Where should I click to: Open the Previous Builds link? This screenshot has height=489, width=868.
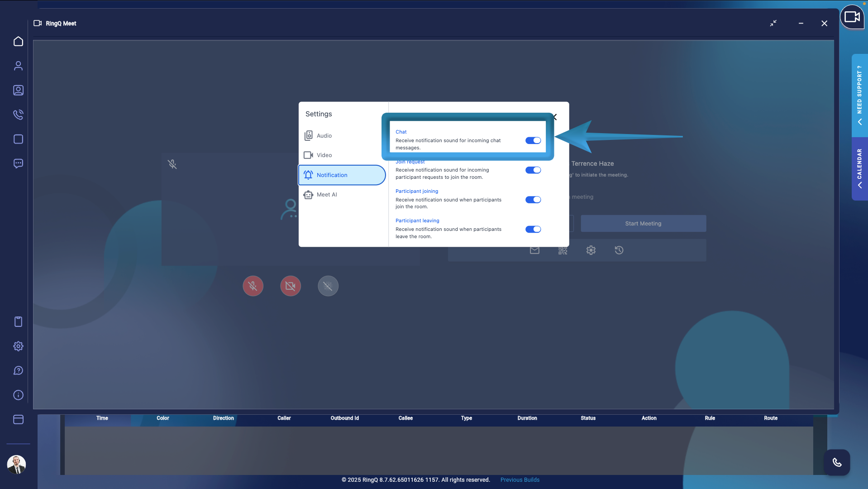(520, 479)
